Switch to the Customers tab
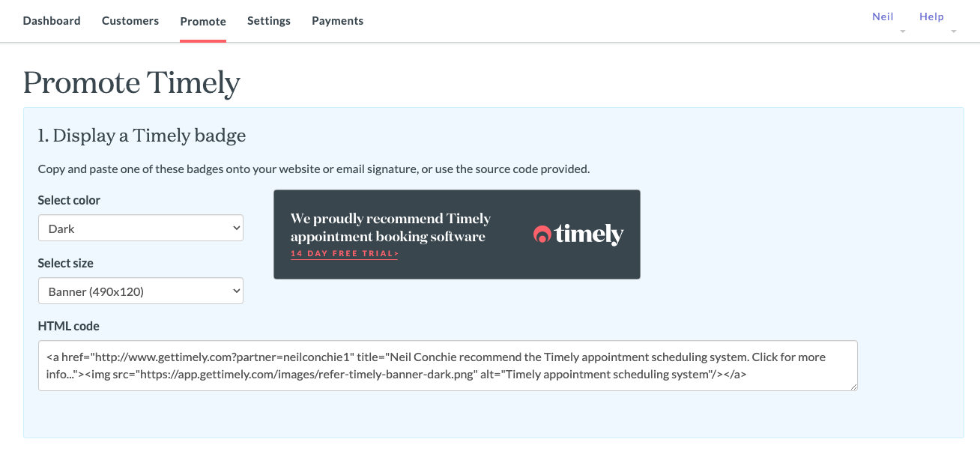 [130, 21]
